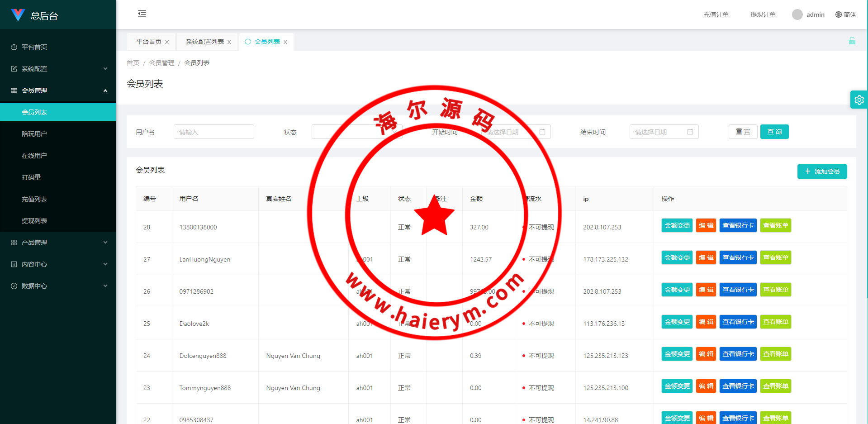Open the settings gear panel on right edge
Image resolution: width=868 pixels, height=424 pixels.
tap(859, 100)
